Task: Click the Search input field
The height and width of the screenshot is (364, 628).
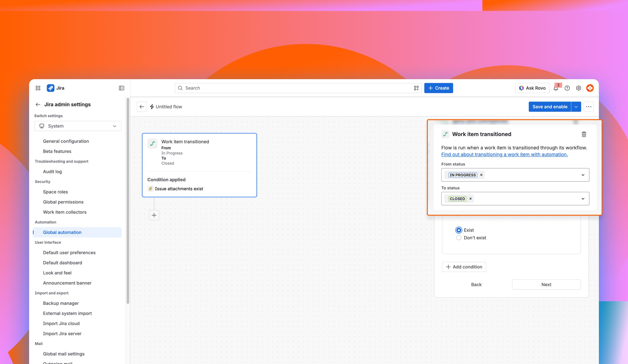Action: 298,88
